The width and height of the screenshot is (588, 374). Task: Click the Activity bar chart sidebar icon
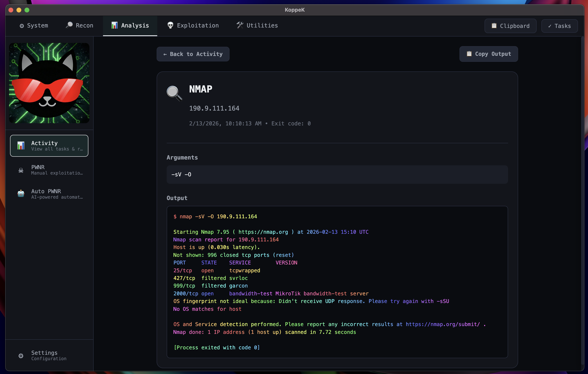coord(21,146)
